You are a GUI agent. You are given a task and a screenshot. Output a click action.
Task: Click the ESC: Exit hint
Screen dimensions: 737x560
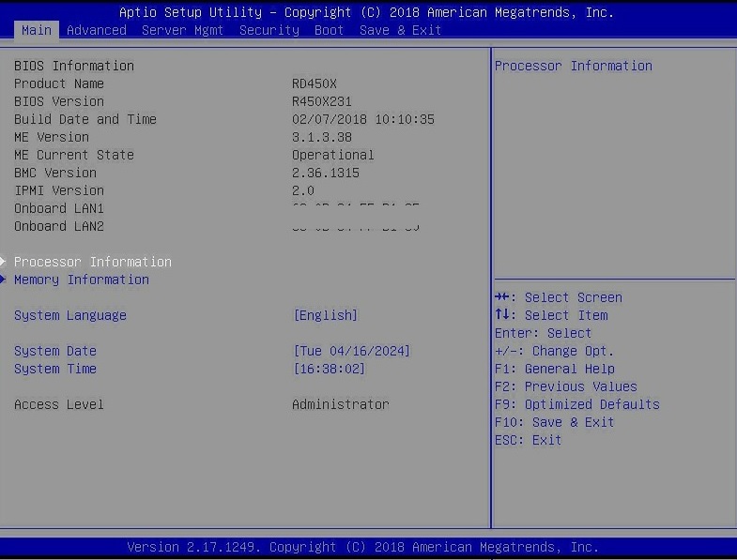[x=528, y=440]
